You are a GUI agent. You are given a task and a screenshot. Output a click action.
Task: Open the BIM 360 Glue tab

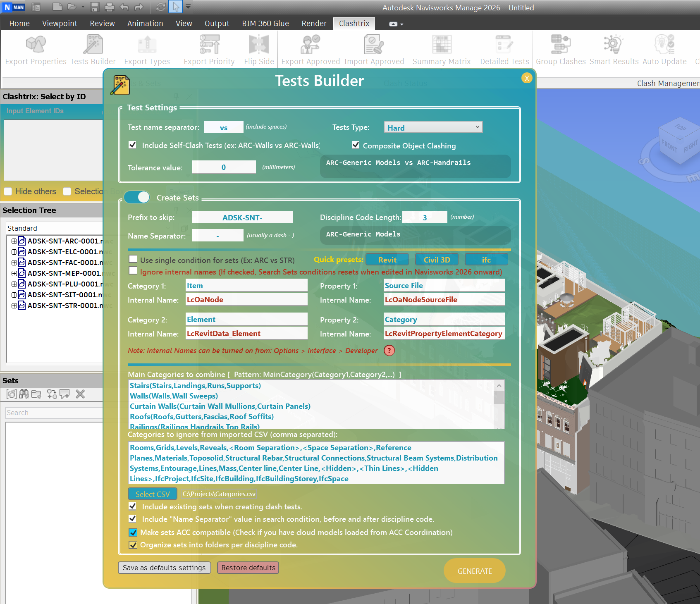[x=265, y=24]
